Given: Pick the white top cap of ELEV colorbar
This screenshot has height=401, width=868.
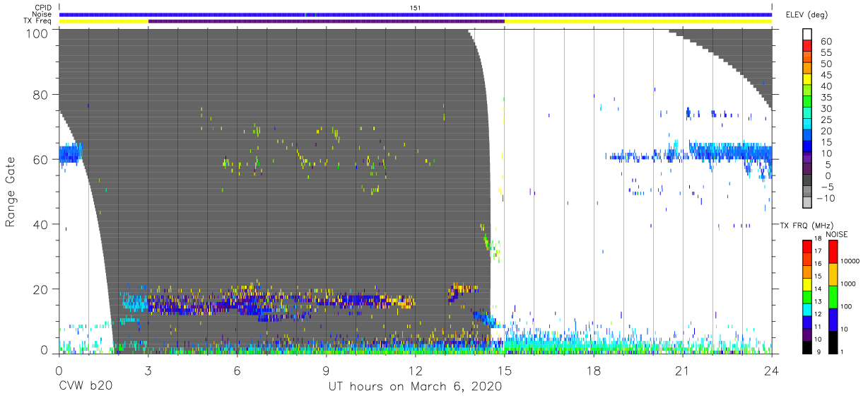Looking at the screenshot, I should (x=807, y=33).
